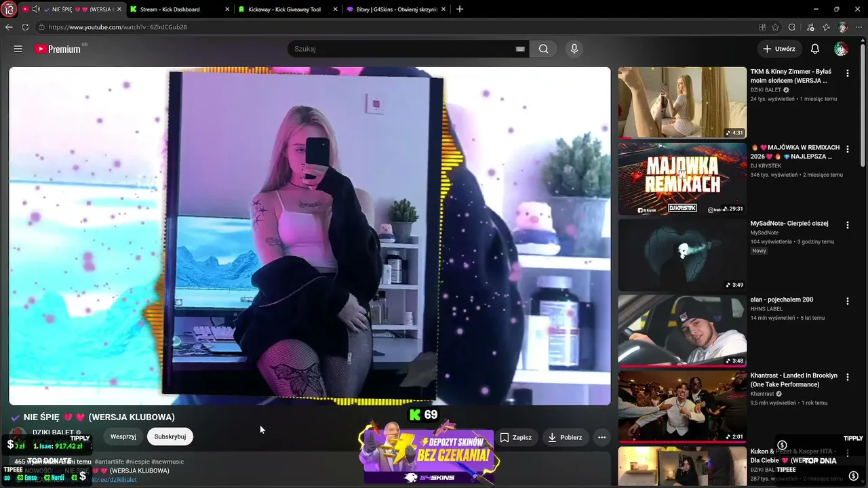Image resolution: width=868 pixels, height=488 pixels.
Task: Click the browser back arrow
Action: (9, 27)
